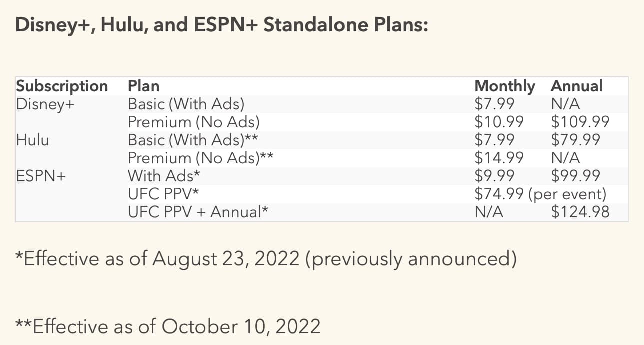Select the Disney+ subscription cell
The height and width of the screenshot is (345, 644).
45,104
